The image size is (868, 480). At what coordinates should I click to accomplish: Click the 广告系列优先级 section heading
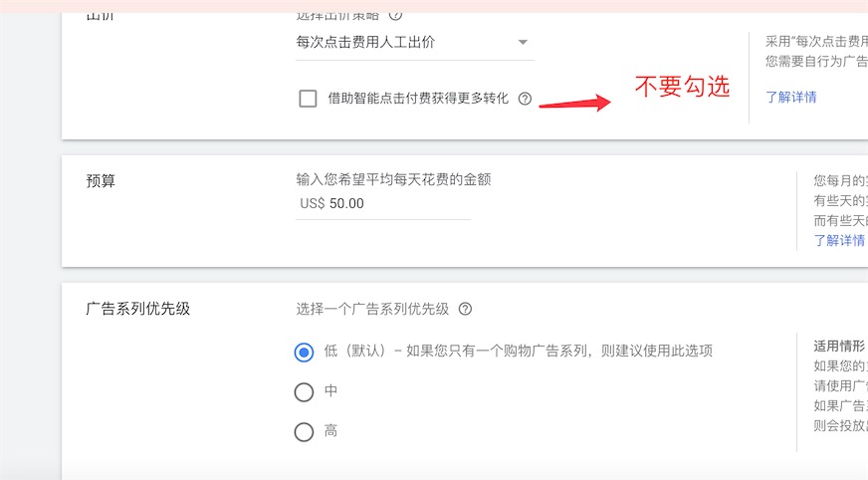coord(137,309)
